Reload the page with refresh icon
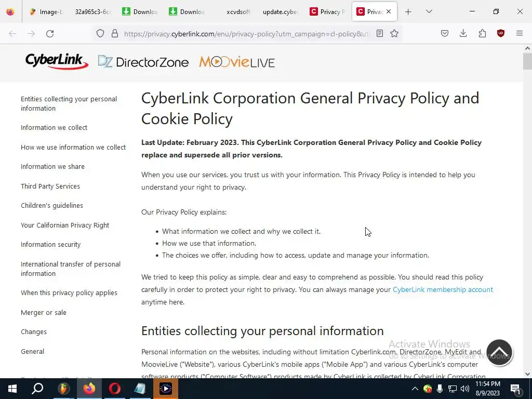This screenshot has width=532, height=399. click(x=50, y=34)
